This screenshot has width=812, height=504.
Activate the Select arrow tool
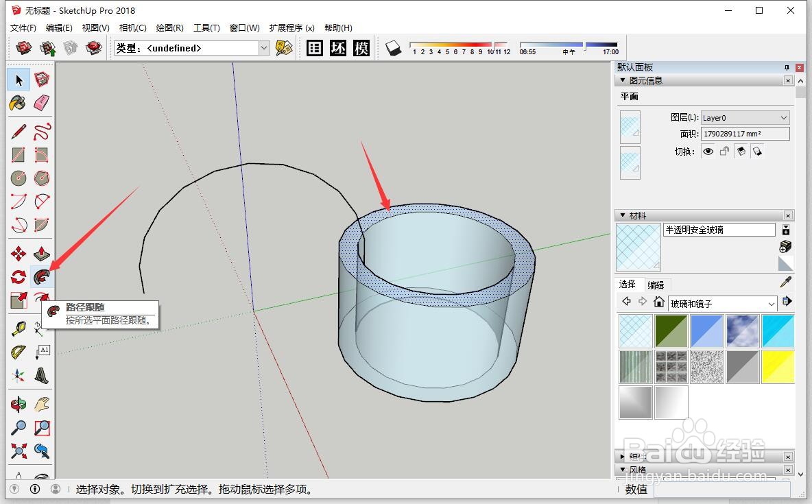click(19, 79)
